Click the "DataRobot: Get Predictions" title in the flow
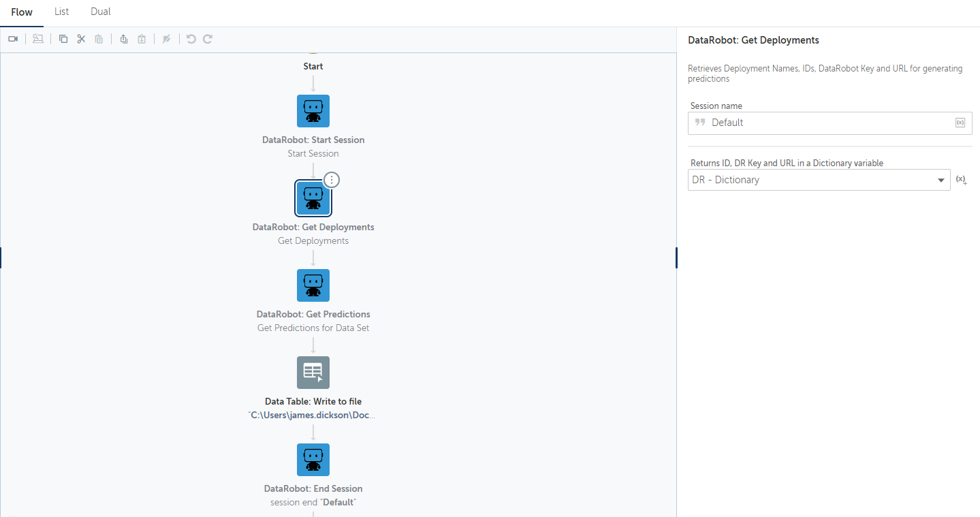The image size is (980, 517). [313, 315]
